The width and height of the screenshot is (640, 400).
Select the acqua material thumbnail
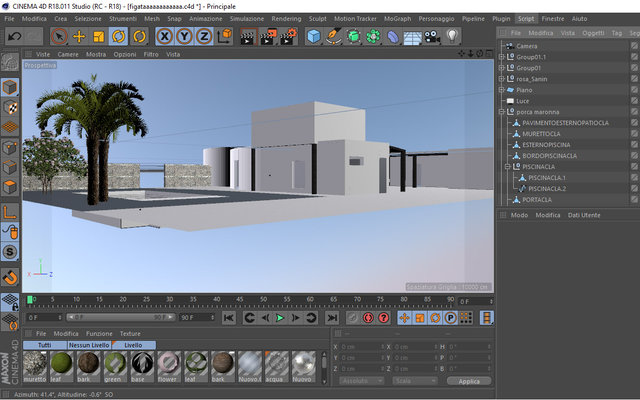point(277,367)
